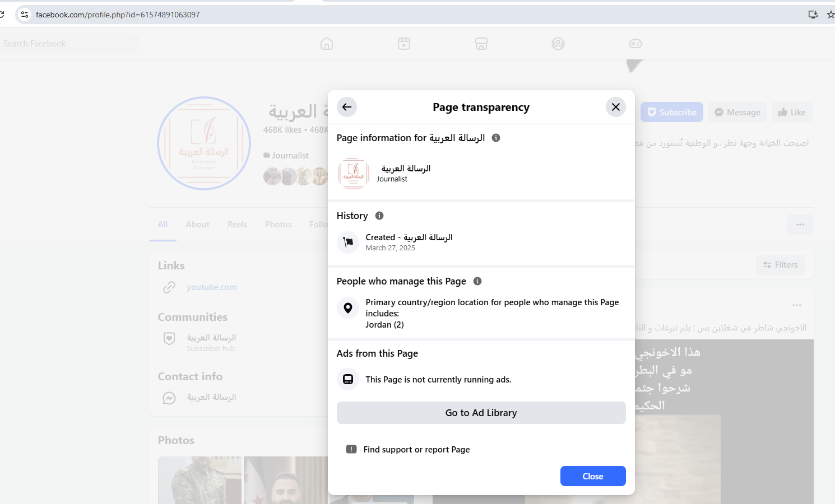835x504 pixels.
Task: Open Find support or report Page
Action: tap(416, 450)
